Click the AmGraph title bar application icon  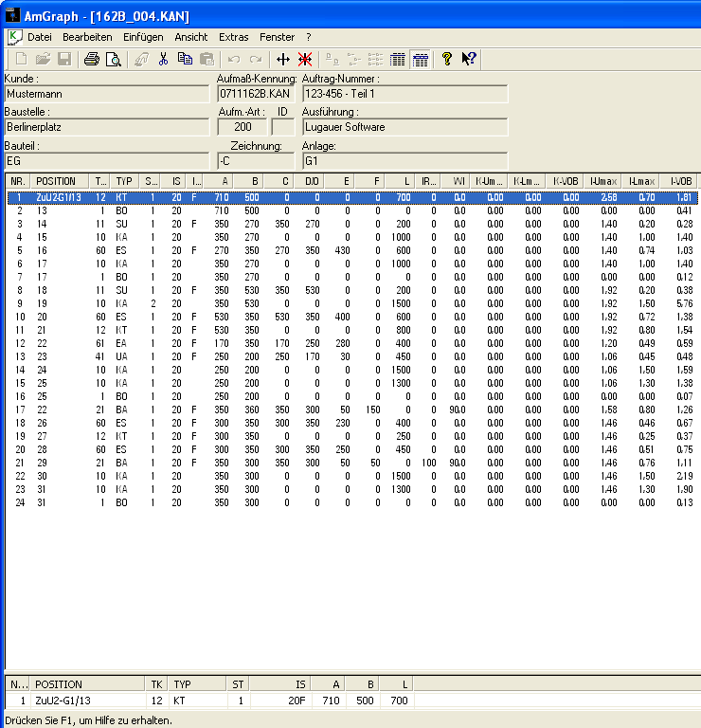12,15
